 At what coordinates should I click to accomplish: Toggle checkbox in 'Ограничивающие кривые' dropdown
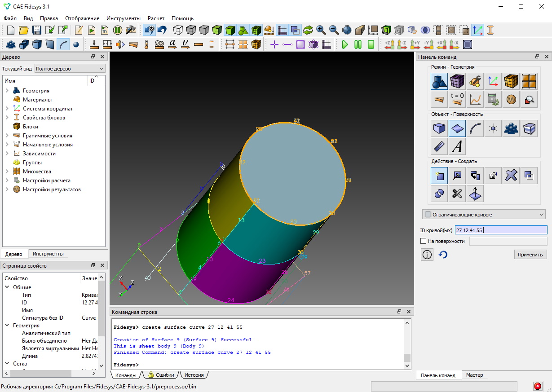point(428,214)
